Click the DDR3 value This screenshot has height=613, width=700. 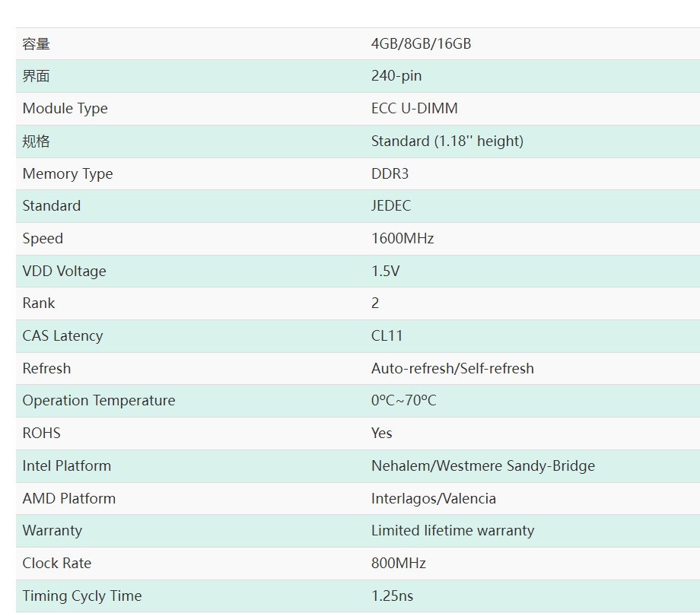click(x=390, y=173)
